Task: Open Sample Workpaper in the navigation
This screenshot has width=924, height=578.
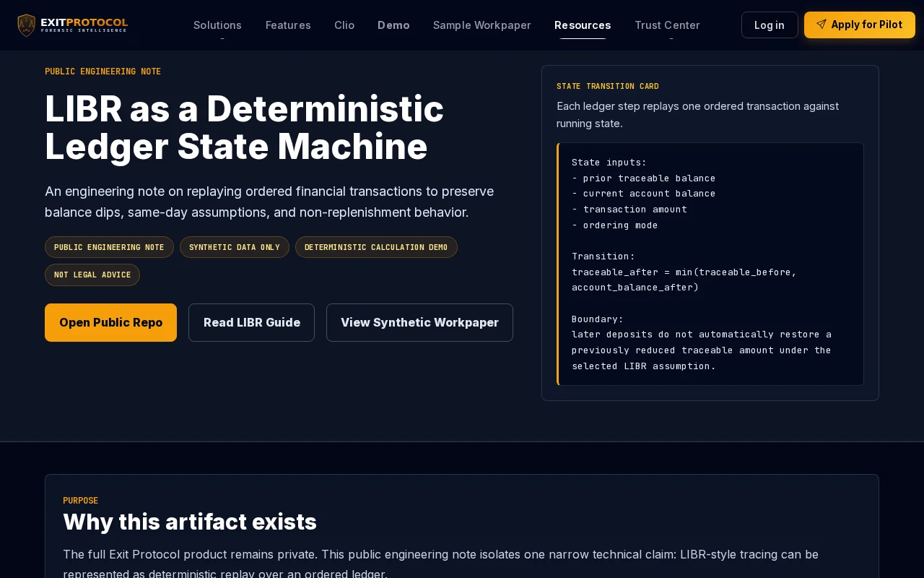Action: pyautogui.click(x=482, y=25)
